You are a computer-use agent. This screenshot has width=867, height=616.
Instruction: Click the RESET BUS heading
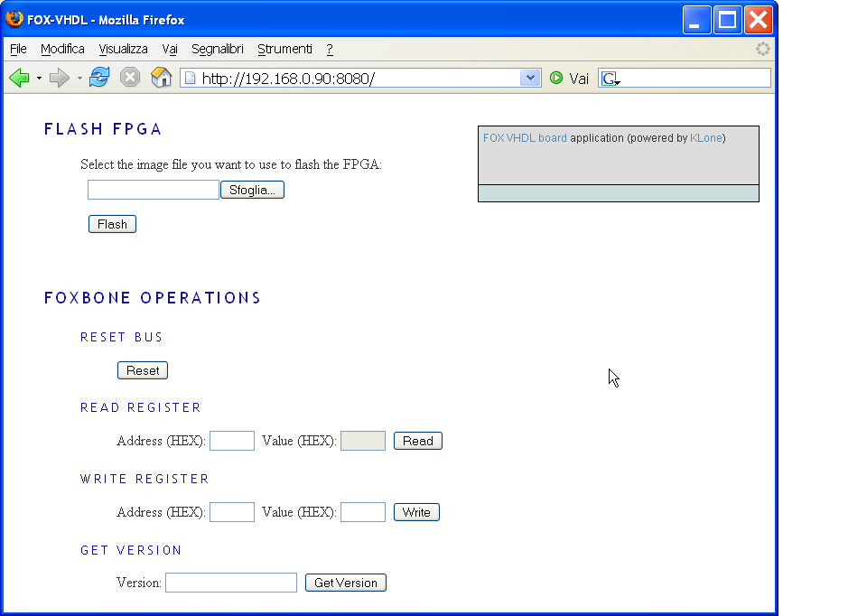coord(121,337)
